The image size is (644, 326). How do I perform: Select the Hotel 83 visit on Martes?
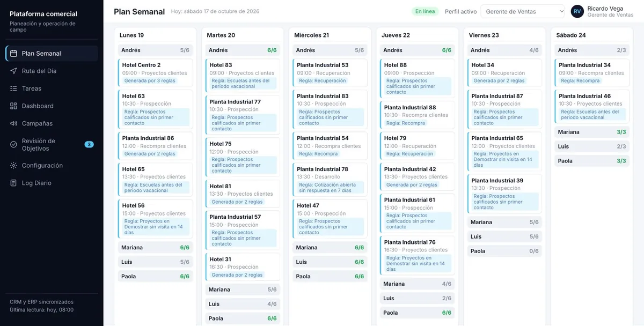click(x=243, y=76)
